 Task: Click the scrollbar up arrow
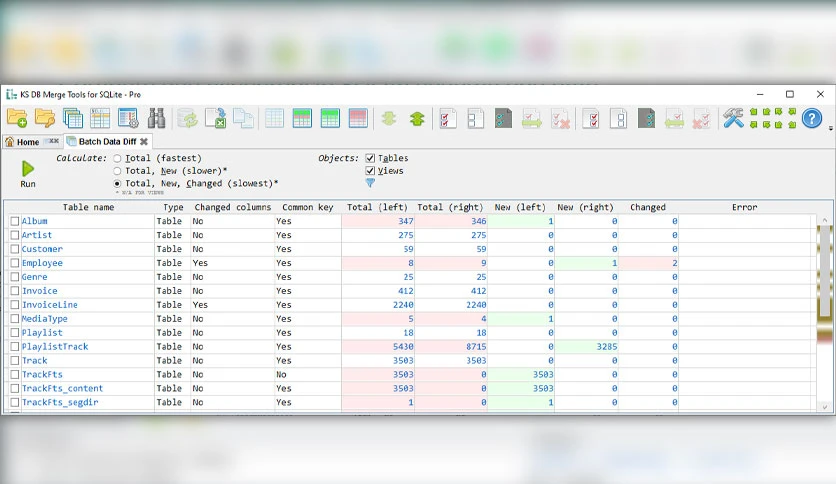click(824, 220)
